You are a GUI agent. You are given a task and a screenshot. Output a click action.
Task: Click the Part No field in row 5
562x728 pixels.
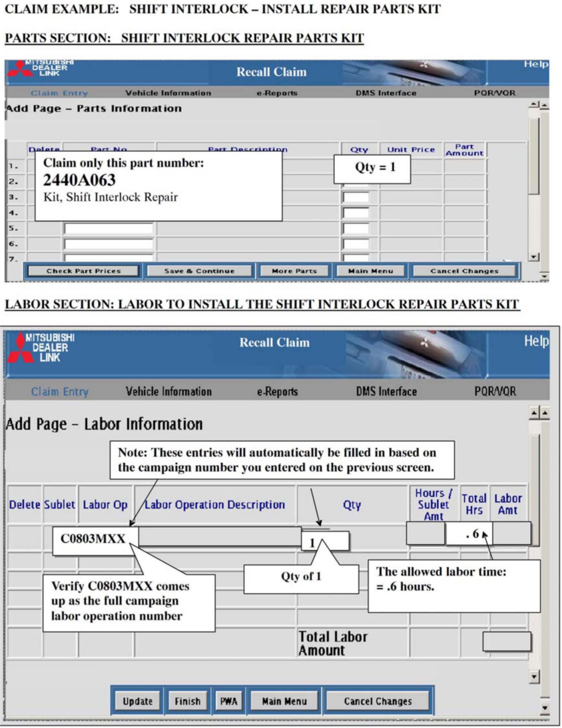pos(109,229)
